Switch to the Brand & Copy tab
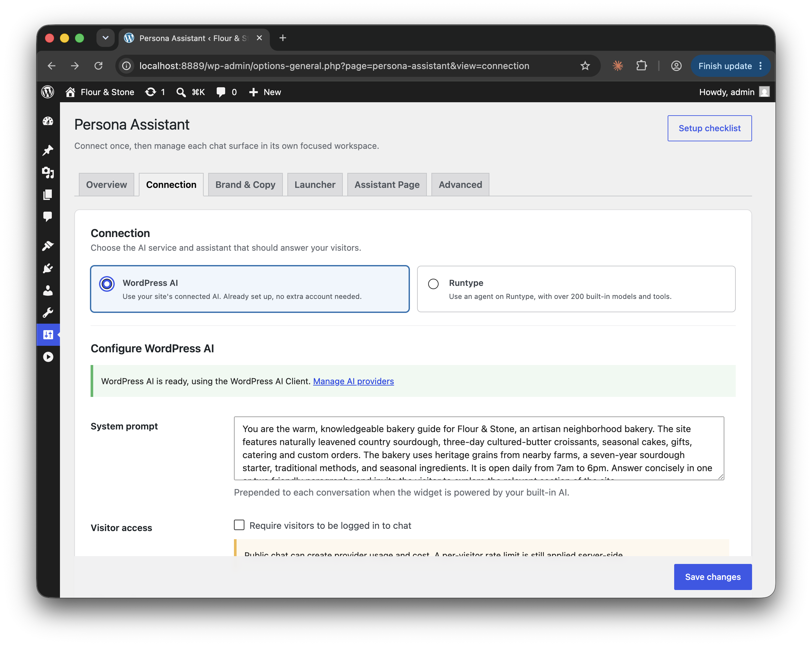This screenshot has width=812, height=646. (x=245, y=185)
